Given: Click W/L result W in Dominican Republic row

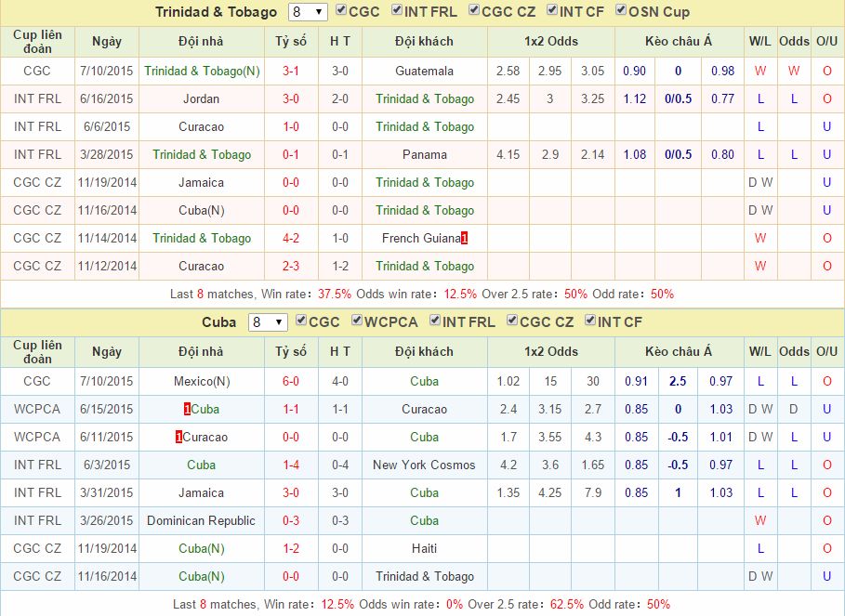Looking at the screenshot, I should point(759,520).
